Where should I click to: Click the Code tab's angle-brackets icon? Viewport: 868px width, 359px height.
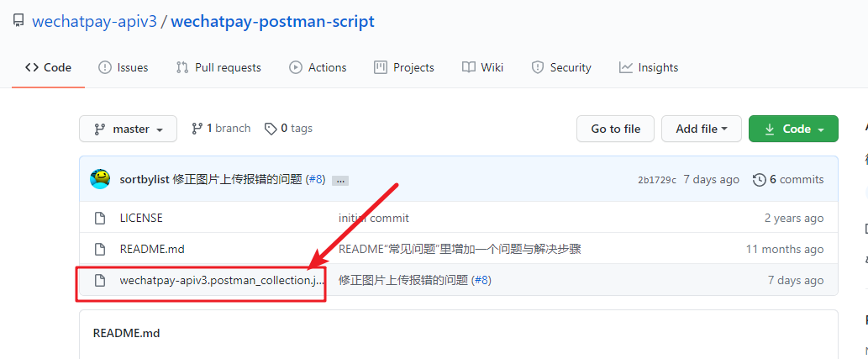point(32,67)
